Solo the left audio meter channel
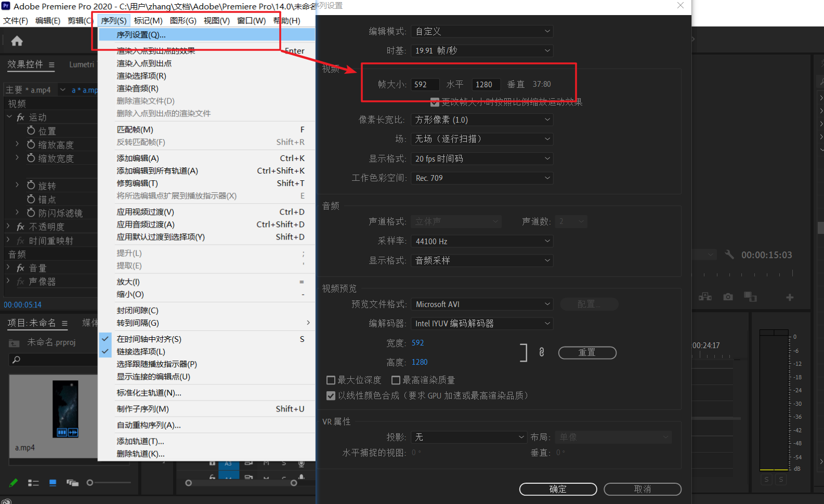This screenshot has height=504, width=824. point(766,480)
